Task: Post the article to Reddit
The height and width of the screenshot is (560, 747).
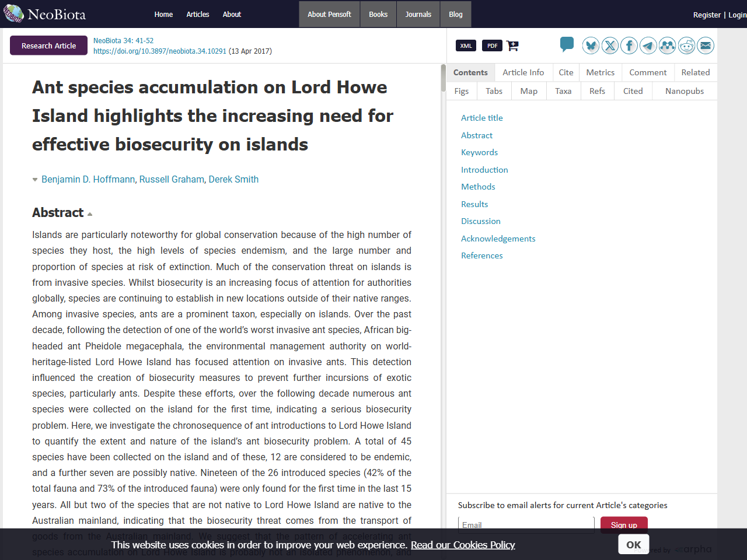Action: click(687, 45)
